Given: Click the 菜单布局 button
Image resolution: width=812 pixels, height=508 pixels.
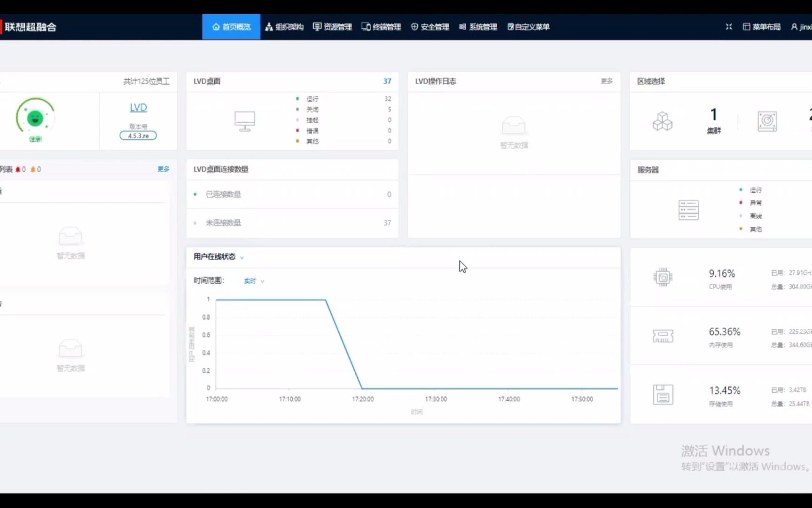Looking at the screenshot, I should (x=761, y=27).
